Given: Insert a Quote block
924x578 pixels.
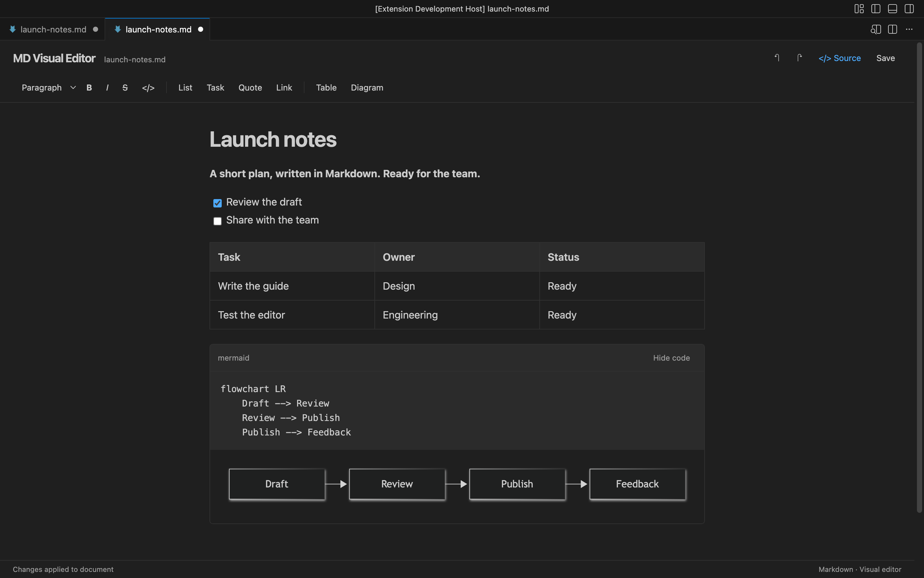Looking at the screenshot, I should pos(250,88).
